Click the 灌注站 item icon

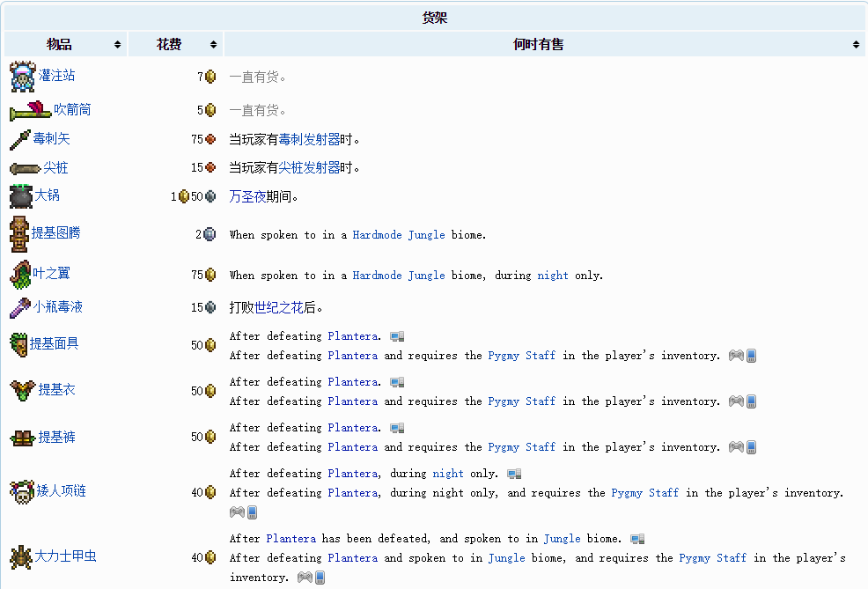23,77
